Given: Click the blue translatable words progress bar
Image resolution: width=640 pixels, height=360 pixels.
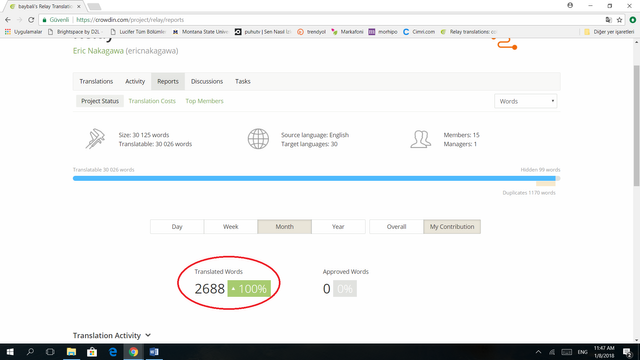Looking at the screenshot, I should point(314,178).
